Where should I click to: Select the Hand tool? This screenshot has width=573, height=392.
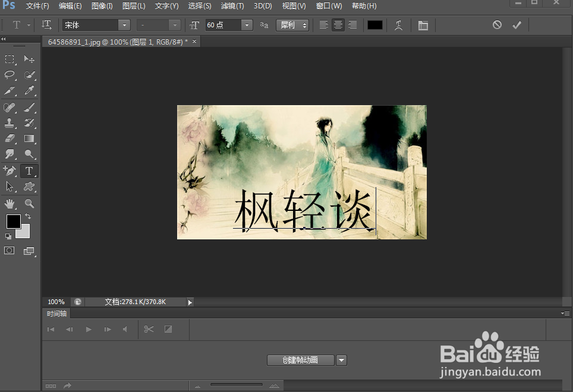10,203
